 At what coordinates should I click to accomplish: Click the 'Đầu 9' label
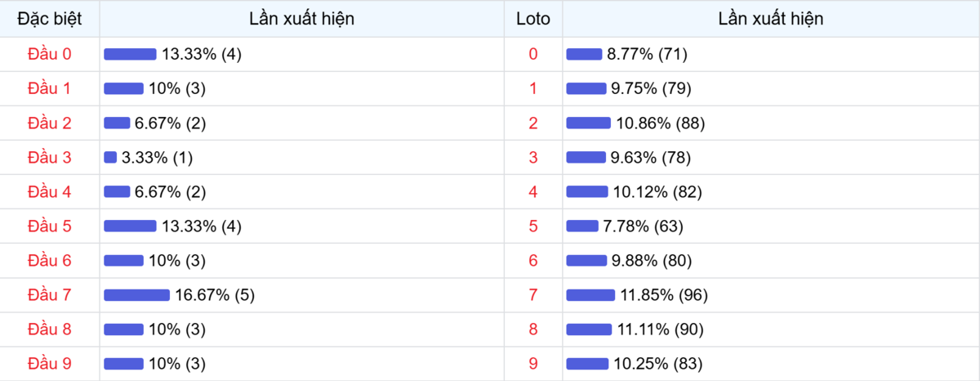coord(50,364)
